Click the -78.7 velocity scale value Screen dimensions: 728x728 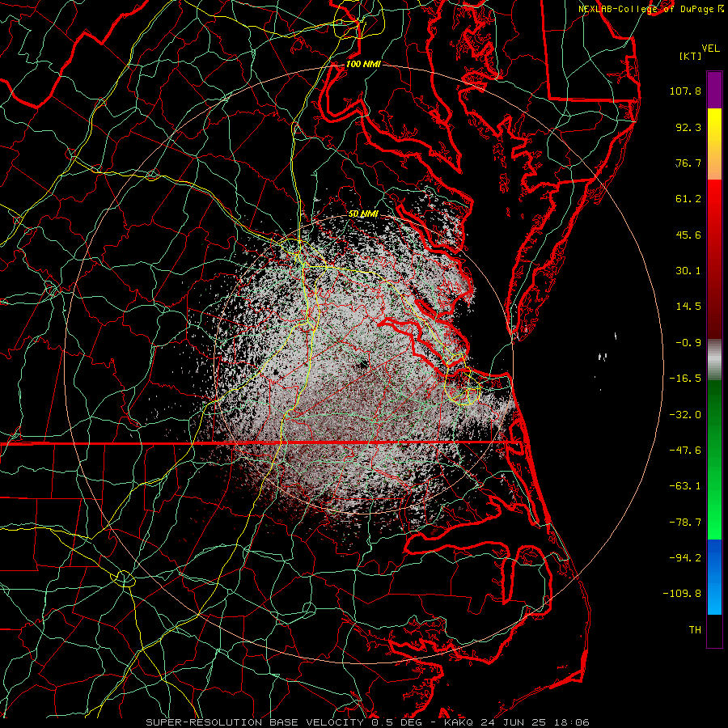(685, 523)
